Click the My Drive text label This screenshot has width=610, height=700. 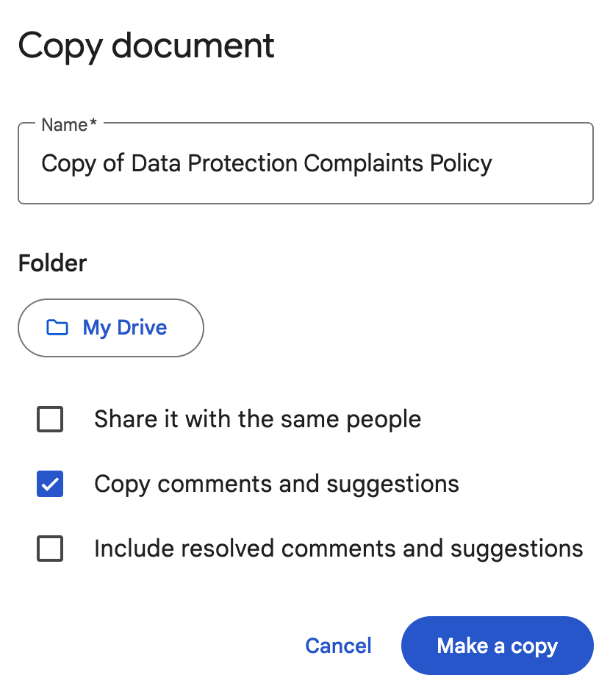tap(124, 328)
